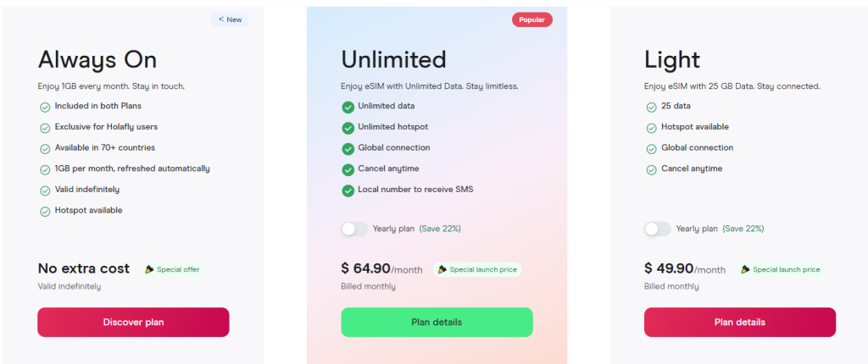Click the checkmark icon beside Unlimited hotspot
This screenshot has width=868, height=364.
[x=348, y=128]
